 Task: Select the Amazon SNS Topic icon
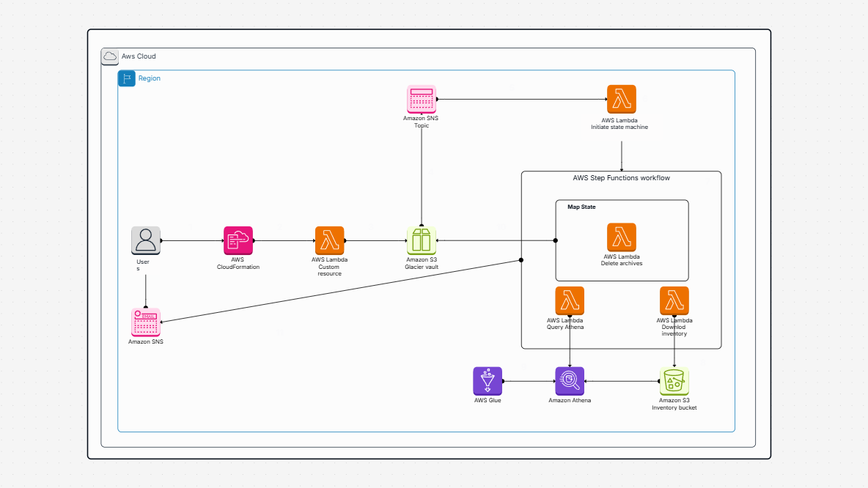tap(422, 99)
